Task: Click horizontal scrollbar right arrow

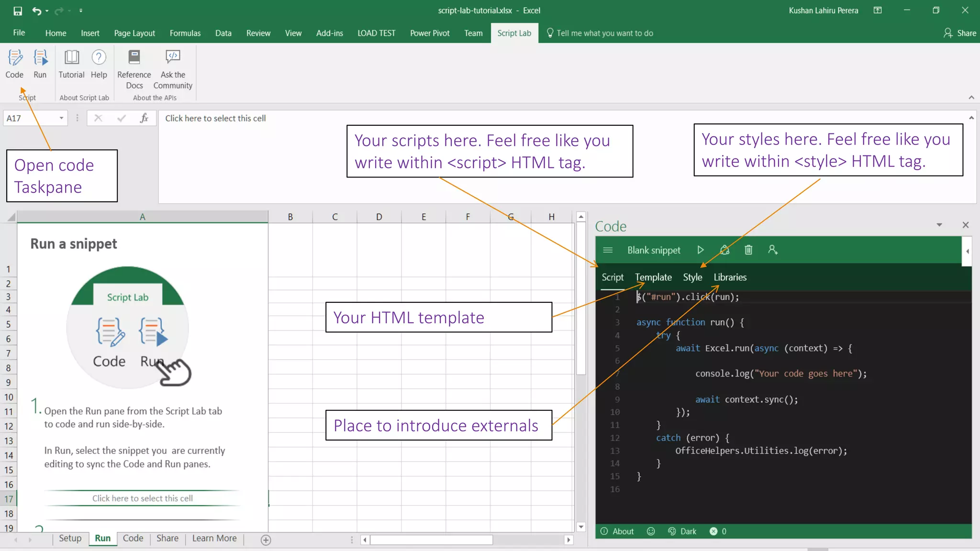Action: (568, 540)
